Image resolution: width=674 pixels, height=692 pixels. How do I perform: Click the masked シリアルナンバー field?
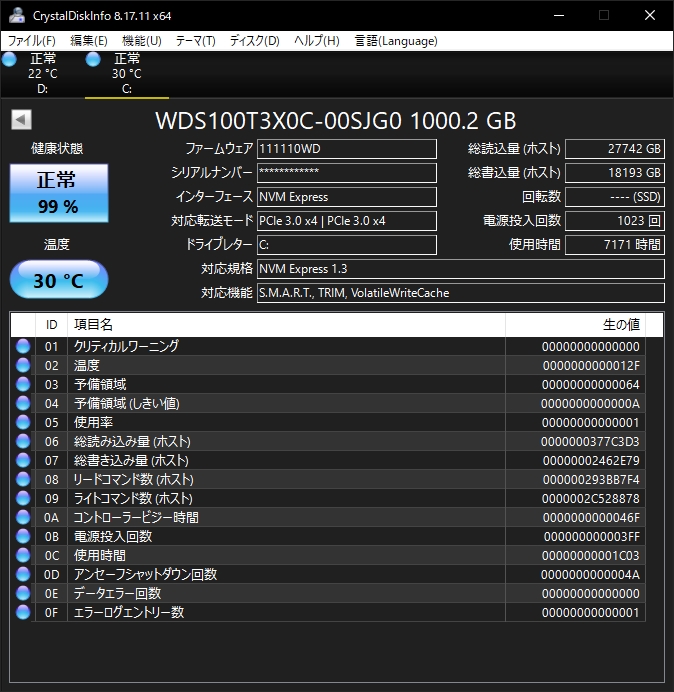tap(347, 173)
